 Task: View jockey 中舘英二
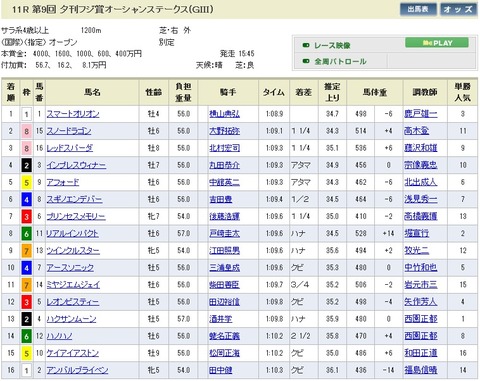click(224, 182)
